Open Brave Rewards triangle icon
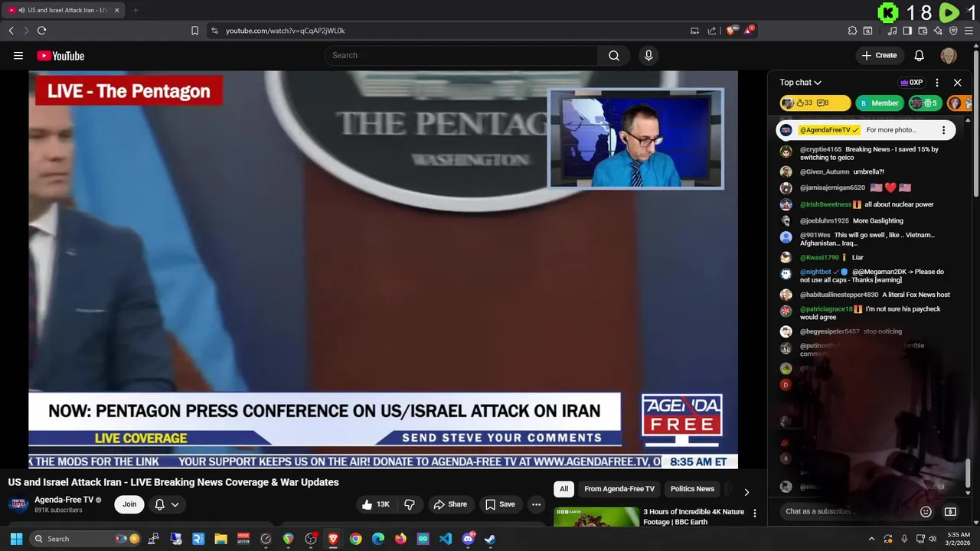The height and width of the screenshot is (551, 980). (749, 31)
